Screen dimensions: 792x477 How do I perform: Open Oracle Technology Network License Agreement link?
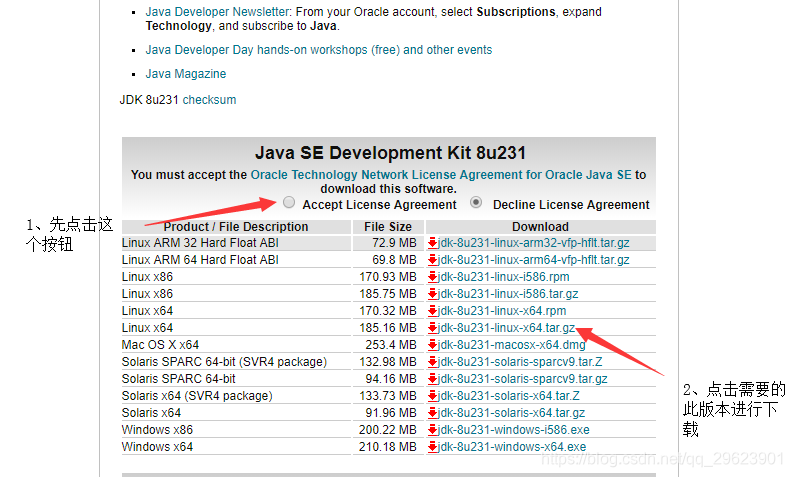click(441, 175)
